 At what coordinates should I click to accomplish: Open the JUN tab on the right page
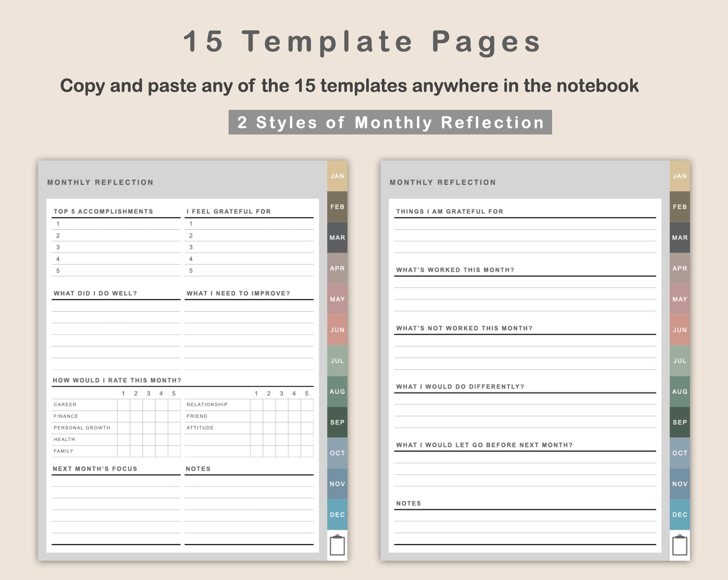tap(680, 330)
